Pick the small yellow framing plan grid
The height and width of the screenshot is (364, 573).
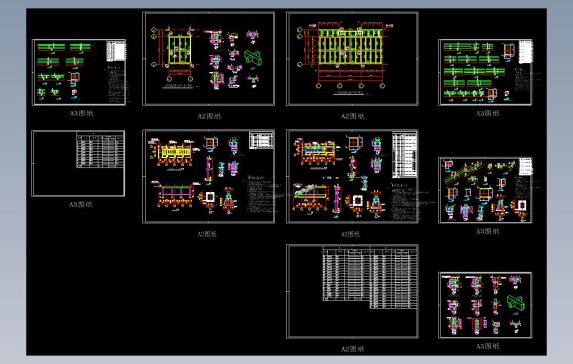tap(179, 49)
